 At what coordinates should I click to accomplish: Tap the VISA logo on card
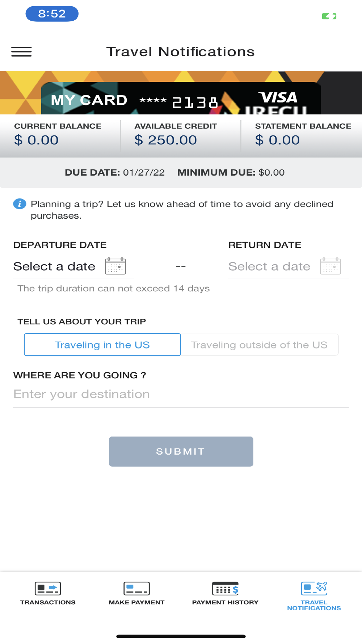(x=278, y=97)
